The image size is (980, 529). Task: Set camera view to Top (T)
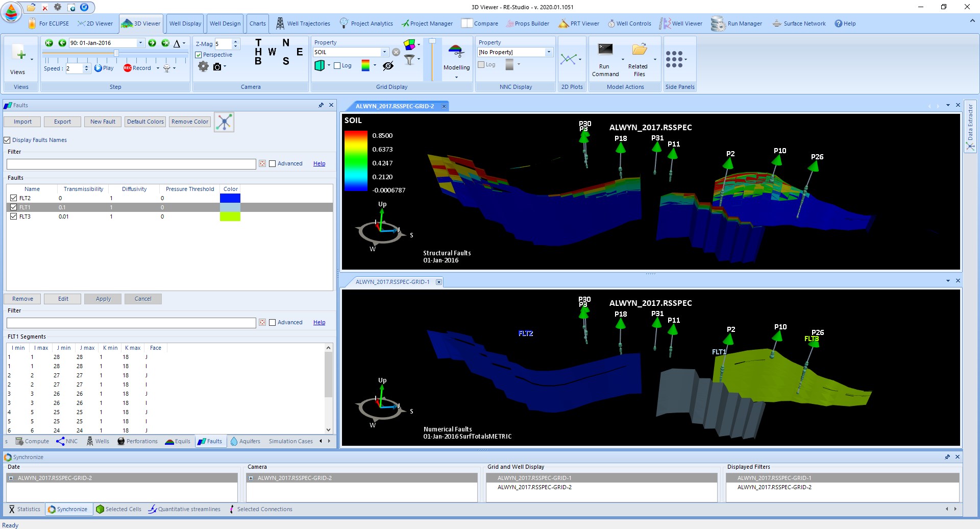pyautogui.click(x=258, y=43)
